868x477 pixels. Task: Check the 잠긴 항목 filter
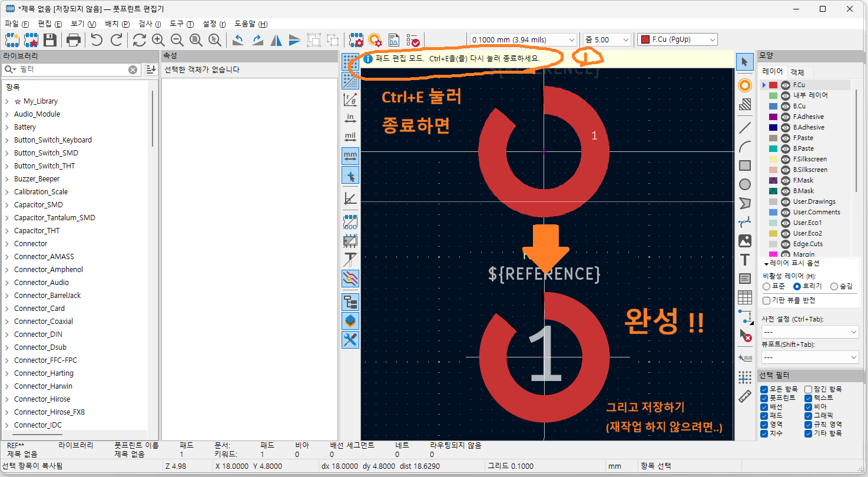point(809,389)
